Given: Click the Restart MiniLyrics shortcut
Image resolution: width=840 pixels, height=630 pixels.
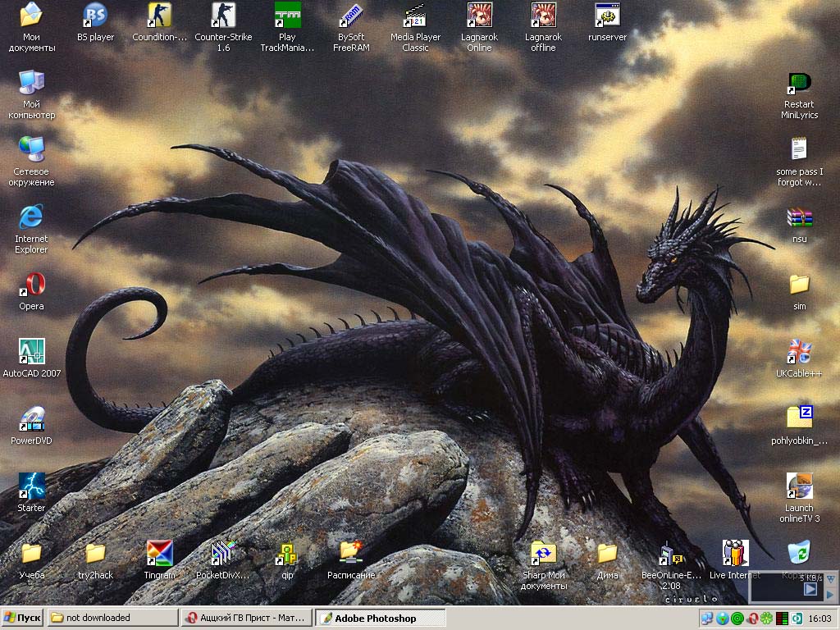Looking at the screenshot, I should point(799,94).
